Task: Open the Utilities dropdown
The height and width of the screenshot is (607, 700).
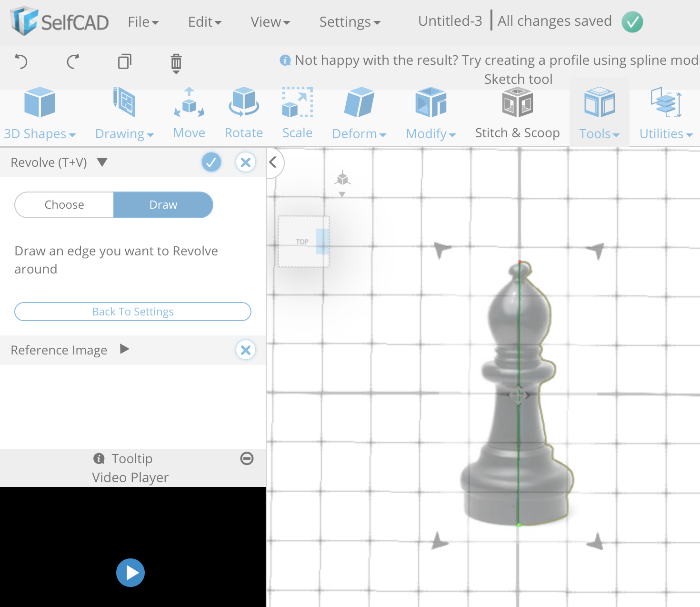Action: click(666, 113)
